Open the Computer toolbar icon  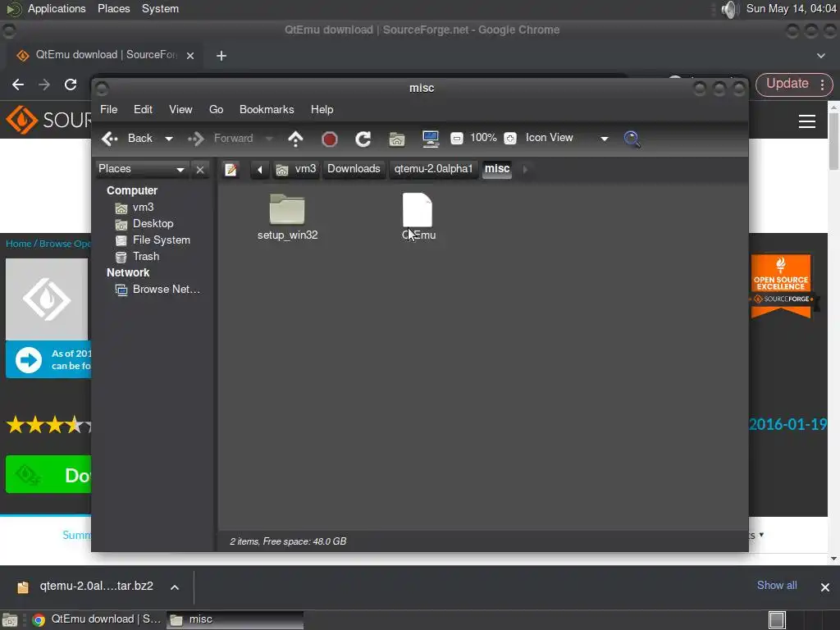tap(430, 139)
